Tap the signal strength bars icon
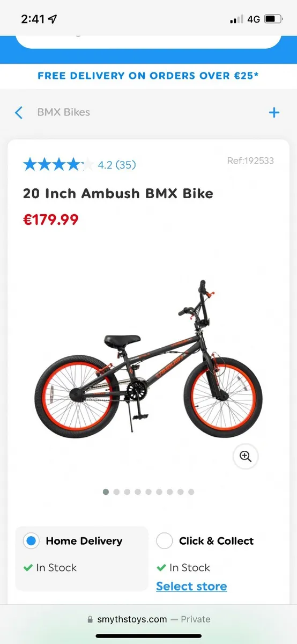This screenshot has height=644, width=297. point(236,19)
